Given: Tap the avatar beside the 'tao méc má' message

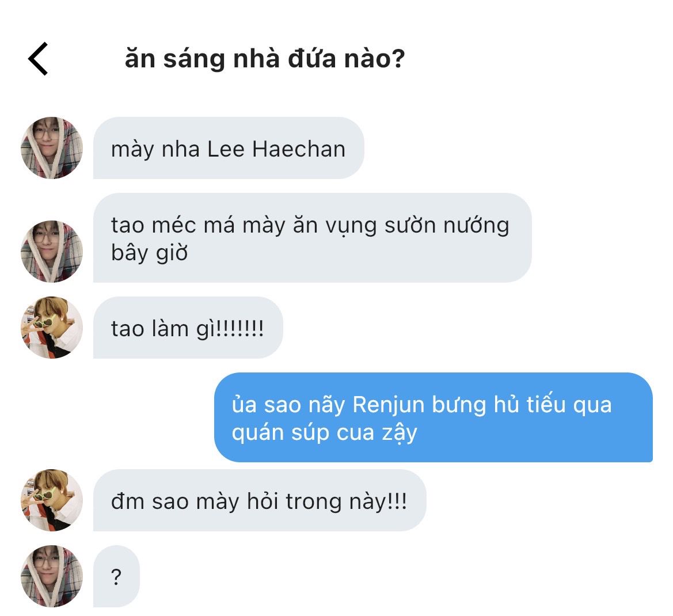Looking at the screenshot, I should tap(52, 251).
